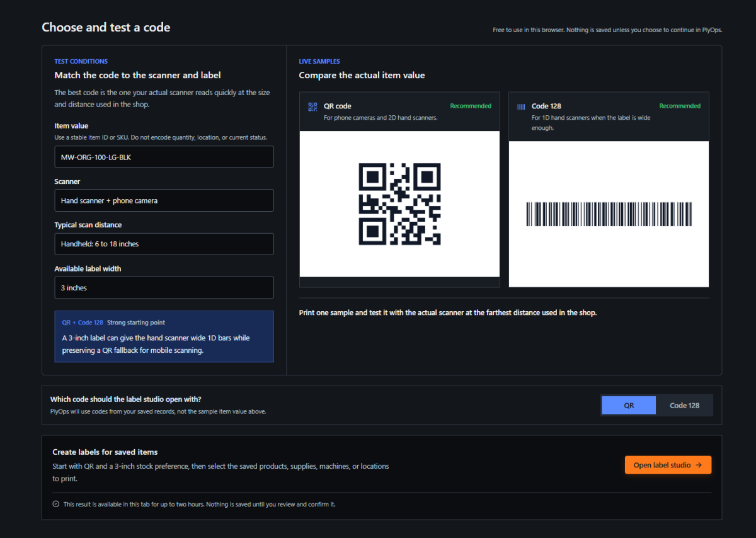Click the 'Match the code to the scanner and label' heading
756x538 pixels.
137,75
